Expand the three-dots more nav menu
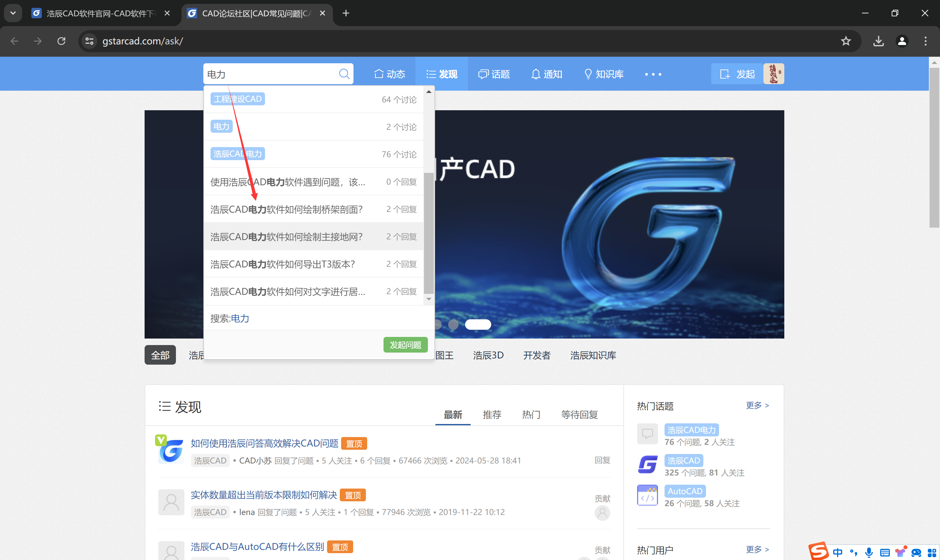The width and height of the screenshot is (940, 560). tap(653, 74)
